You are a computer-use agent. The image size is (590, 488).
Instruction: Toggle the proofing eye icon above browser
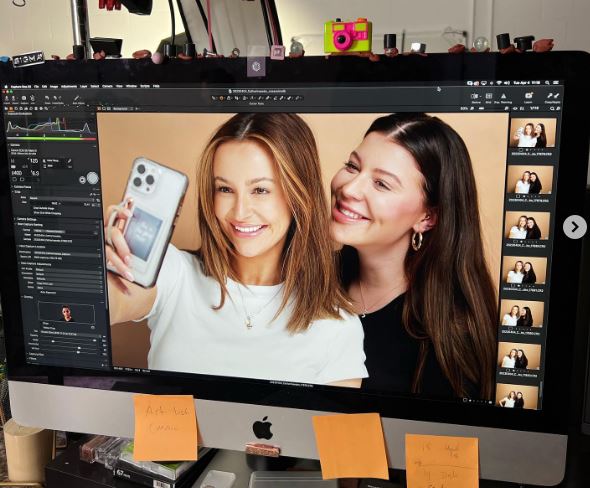[x=515, y=109]
